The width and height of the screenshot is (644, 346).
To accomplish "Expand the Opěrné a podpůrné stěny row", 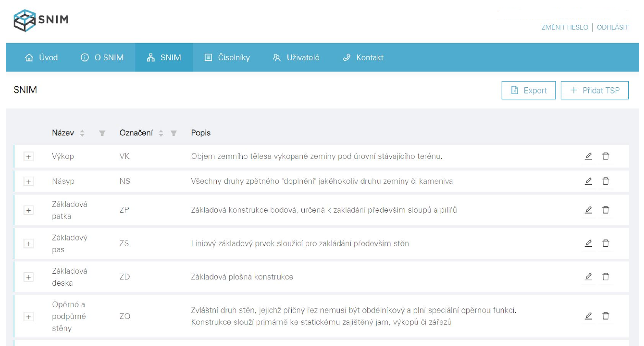I will (x=29, y=316).
